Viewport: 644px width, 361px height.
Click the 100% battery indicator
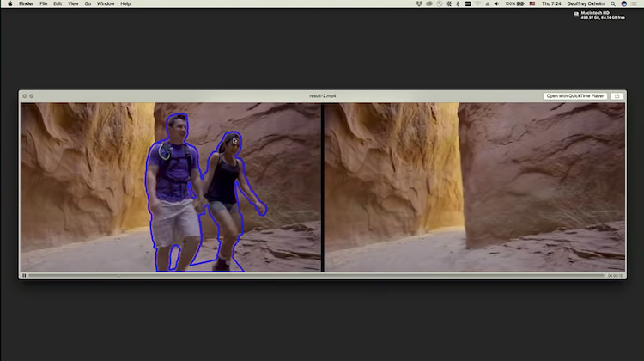514,3
